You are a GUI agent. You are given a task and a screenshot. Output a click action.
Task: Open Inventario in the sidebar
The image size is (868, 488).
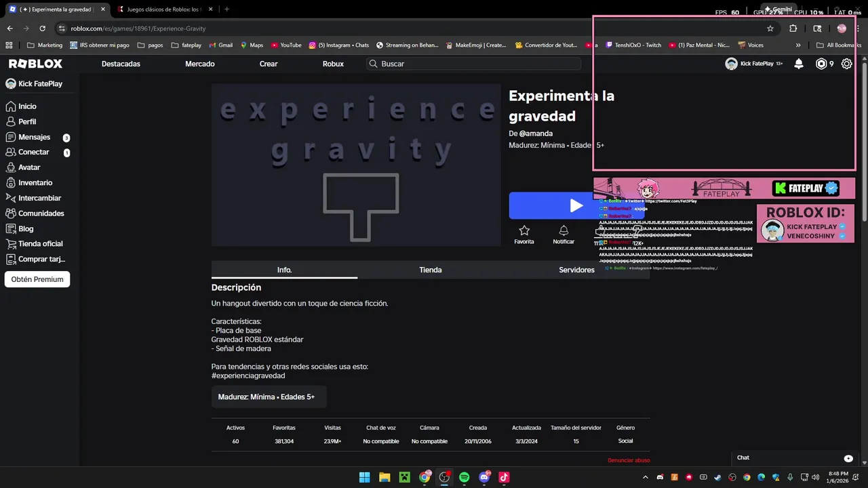29,183
